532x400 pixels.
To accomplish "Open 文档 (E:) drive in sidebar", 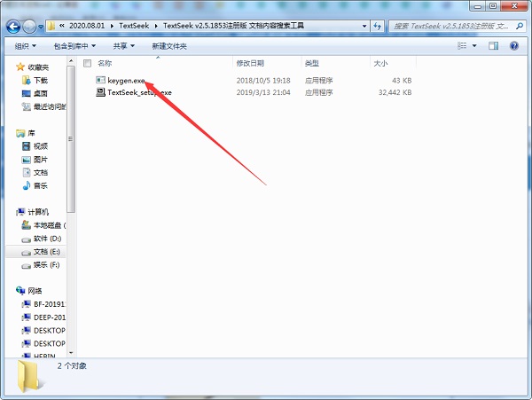I will click(41, 252).
